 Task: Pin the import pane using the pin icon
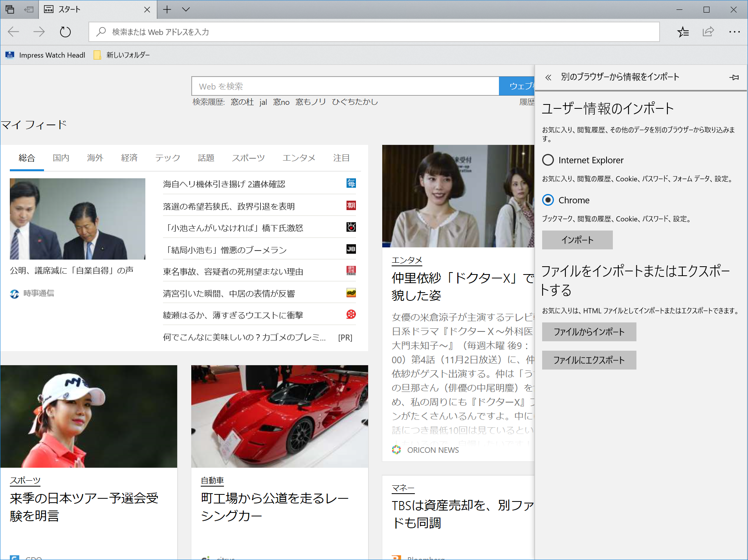[735, 77]
